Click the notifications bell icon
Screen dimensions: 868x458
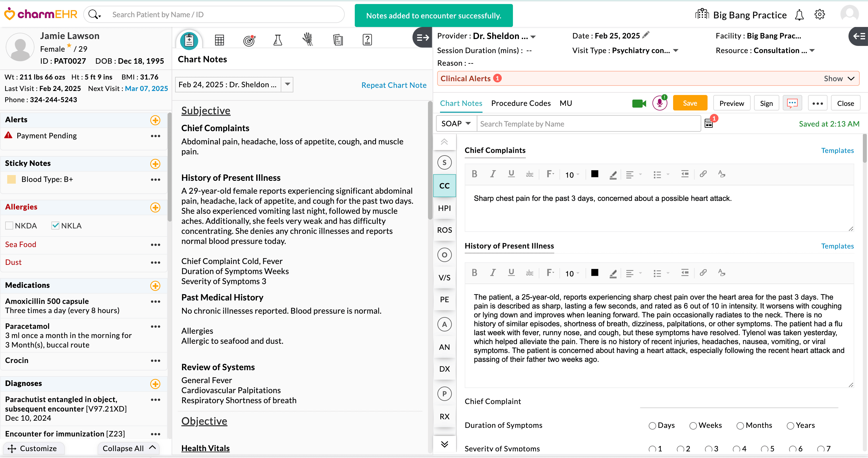point(799,15)
